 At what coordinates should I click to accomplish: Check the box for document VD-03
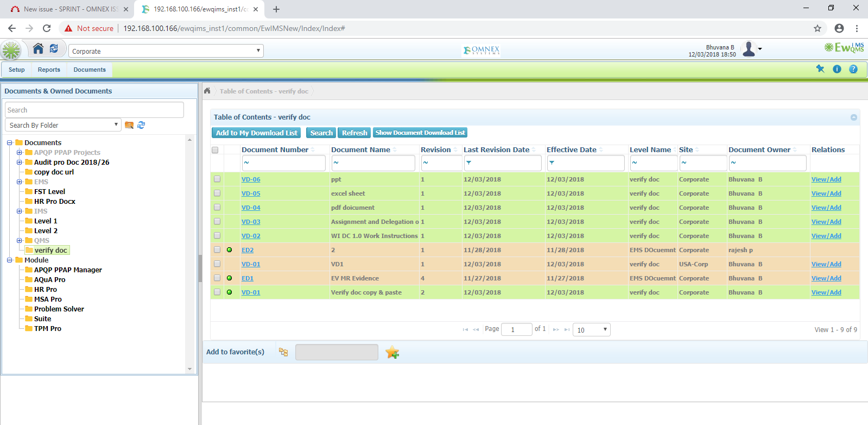tap(217, 222)
